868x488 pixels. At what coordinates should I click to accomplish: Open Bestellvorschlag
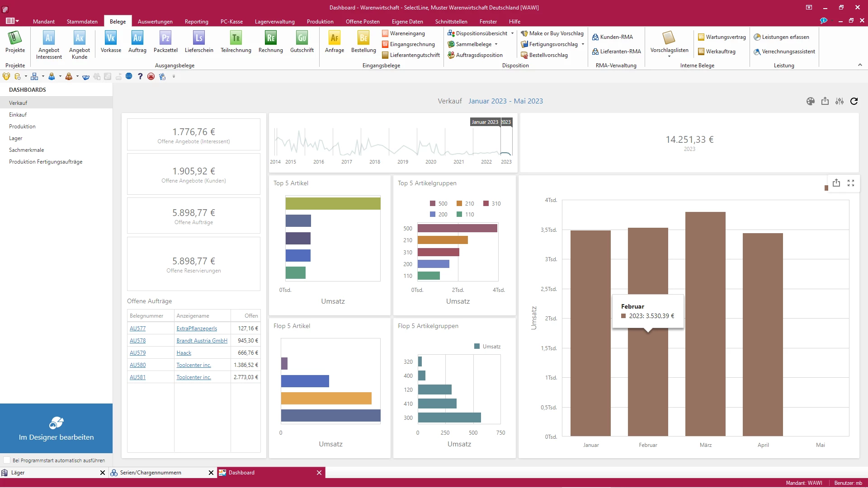tap(544, 55)
